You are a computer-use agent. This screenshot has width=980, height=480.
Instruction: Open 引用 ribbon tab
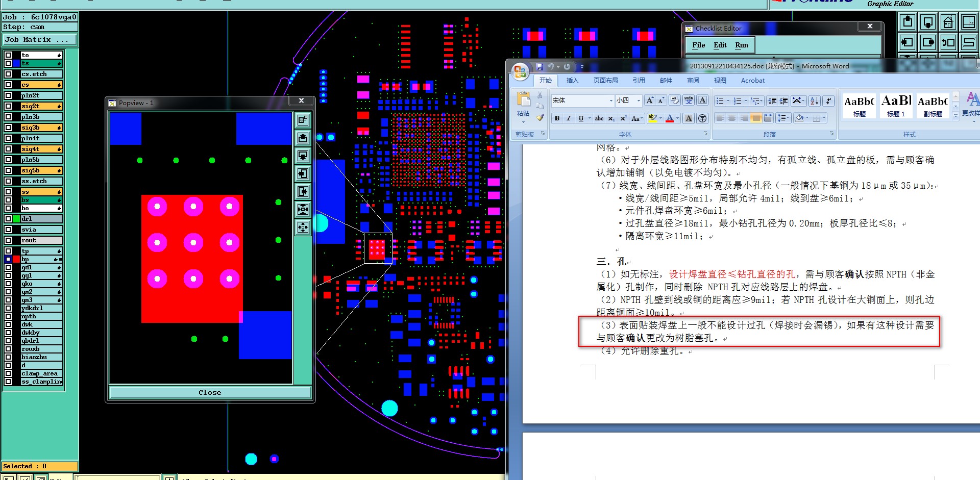(639, 81)
